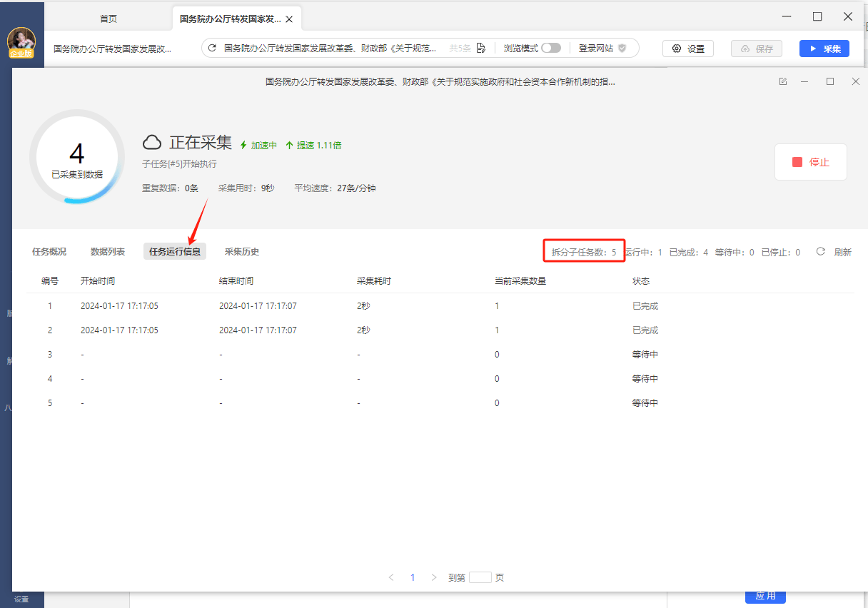Click row number 5 in the subtask table
Screen dimensions: 868x608
(50, 403)
